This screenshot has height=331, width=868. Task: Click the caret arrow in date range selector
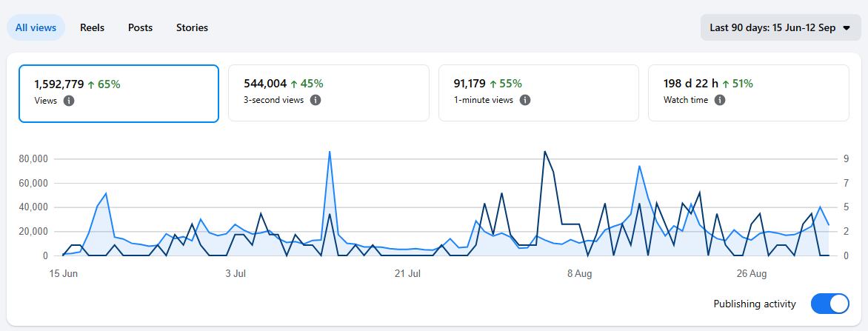coord(847,28)
